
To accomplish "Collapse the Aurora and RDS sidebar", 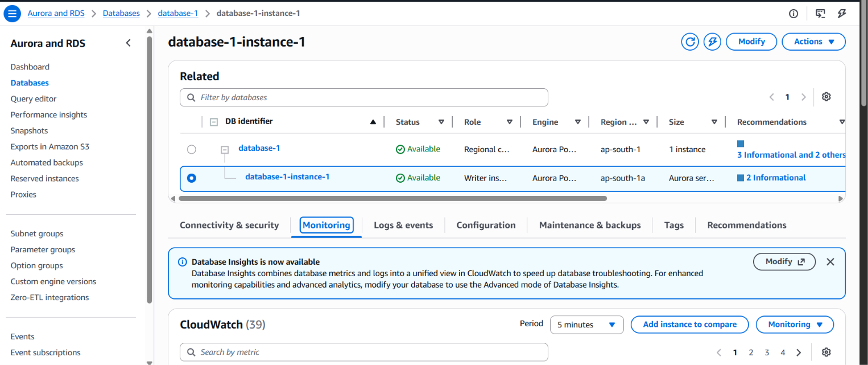I will (x=129, y=43).
